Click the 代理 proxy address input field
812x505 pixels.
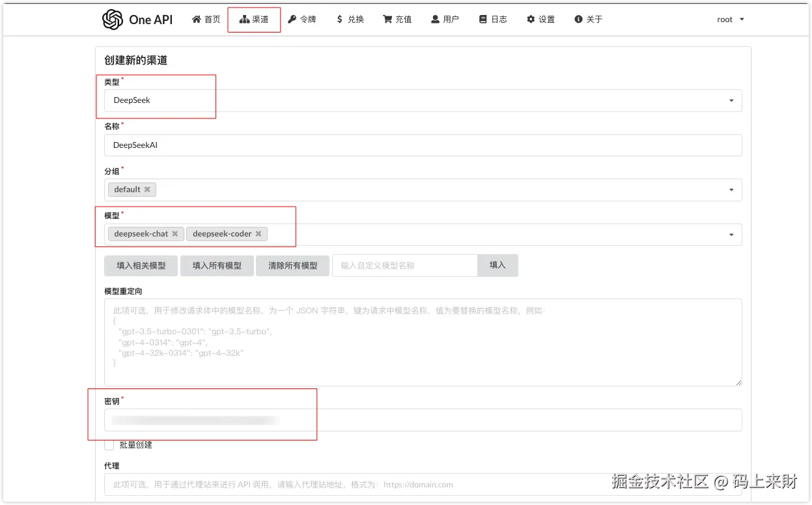point(423,484)
